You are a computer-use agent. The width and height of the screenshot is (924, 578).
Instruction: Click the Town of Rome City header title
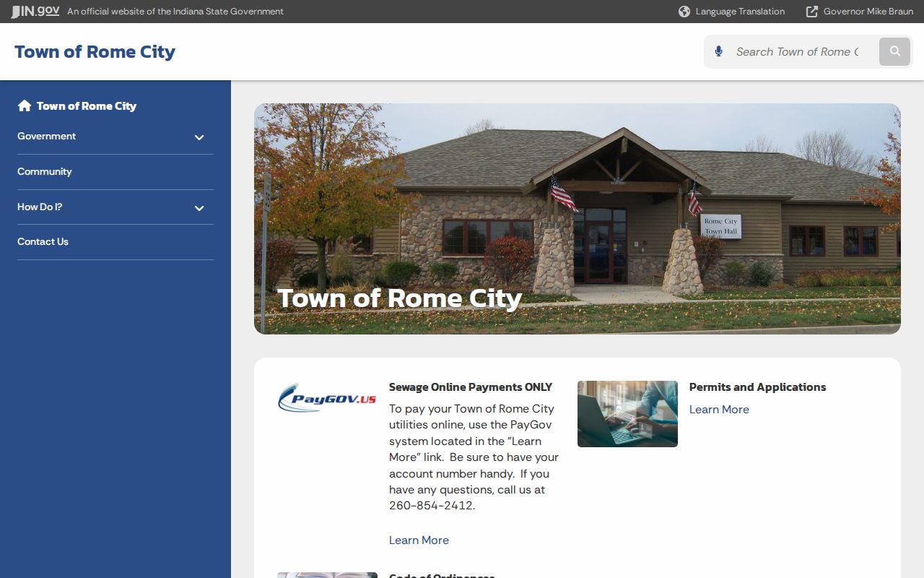[x=95, y=52]
